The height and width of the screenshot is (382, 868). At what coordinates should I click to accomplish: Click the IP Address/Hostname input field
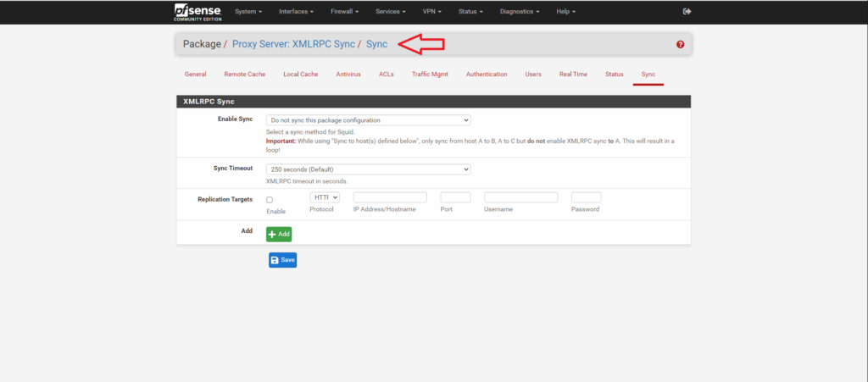[389, 197]
